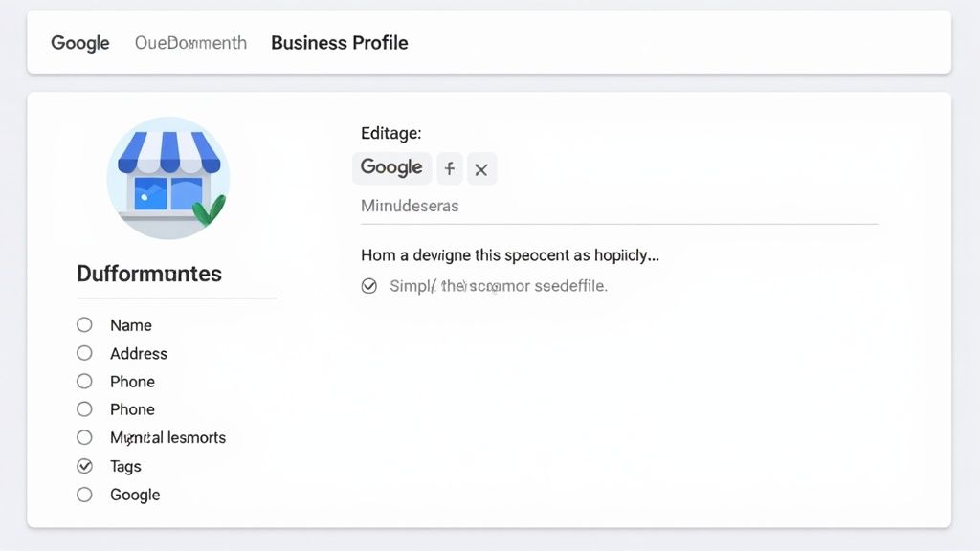This screenshot has height=551, width=980.
Task: Click the Simply the scramor ssedefile link
Action: click(x=500, y=285)
